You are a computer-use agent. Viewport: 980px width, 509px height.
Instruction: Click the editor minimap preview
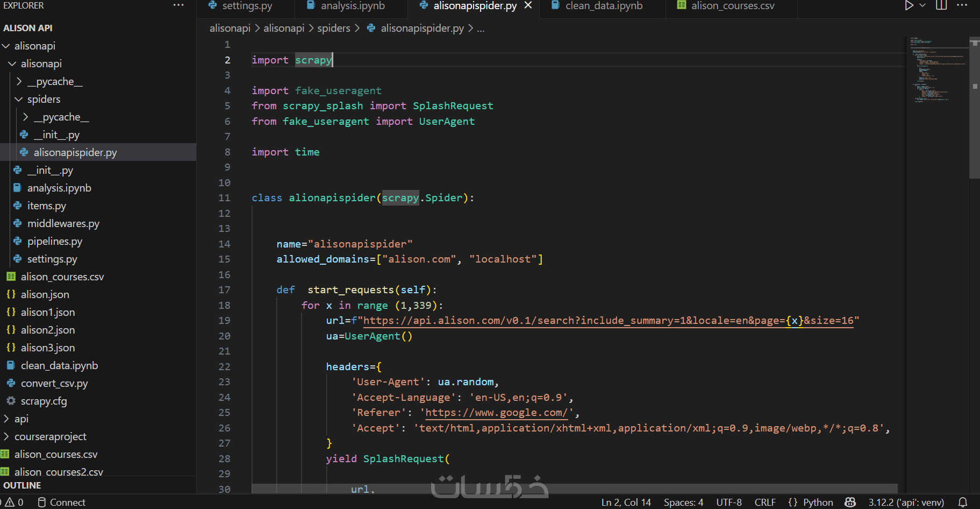938,70
